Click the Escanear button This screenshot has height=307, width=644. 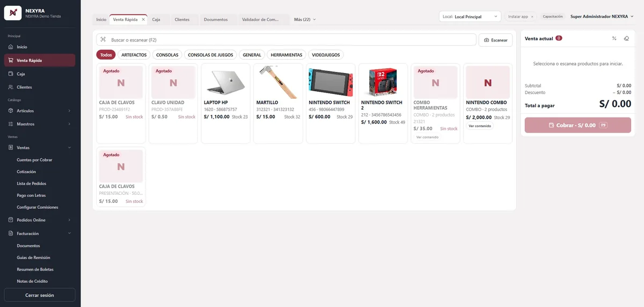tap(495, 40)
